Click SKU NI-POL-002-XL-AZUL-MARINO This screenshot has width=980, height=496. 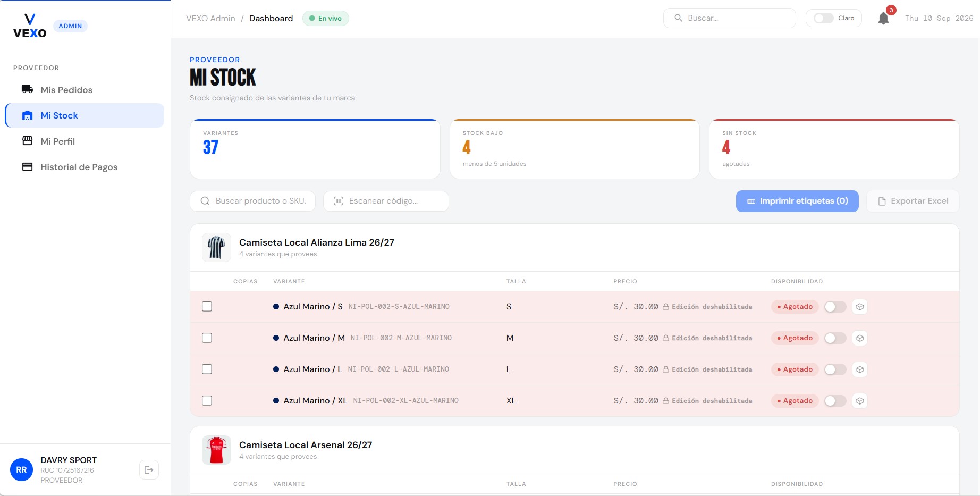pos(406,401)
